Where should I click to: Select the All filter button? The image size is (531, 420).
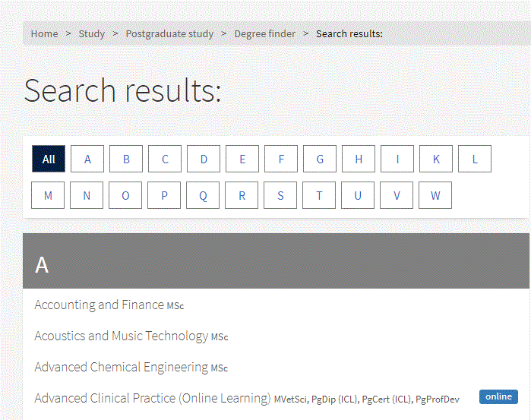coord(49,159)
